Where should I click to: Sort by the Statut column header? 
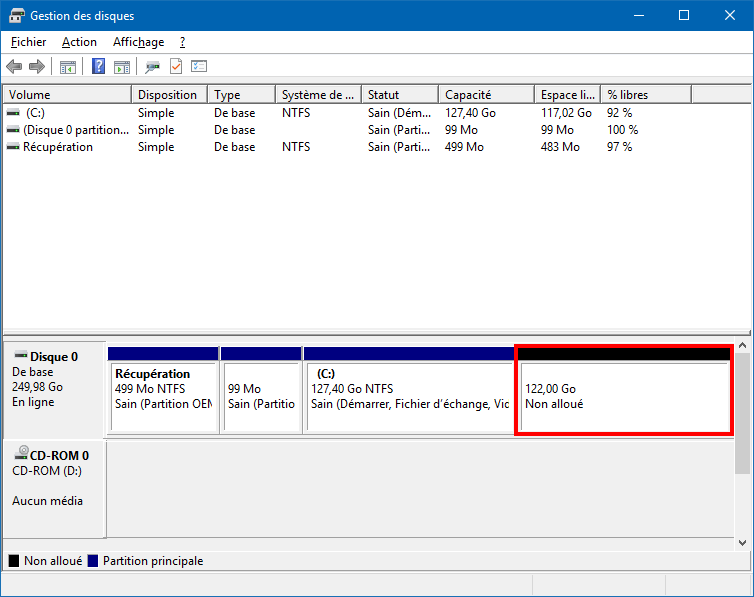pyautogui.click(x=400, y=95)
